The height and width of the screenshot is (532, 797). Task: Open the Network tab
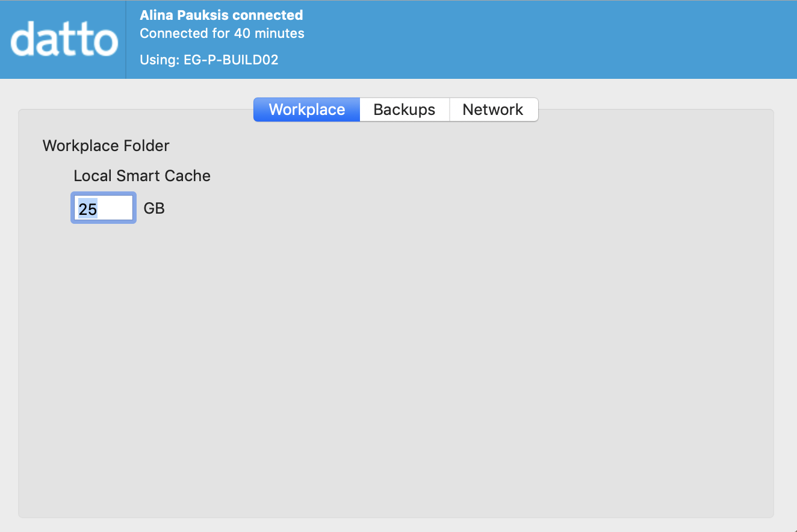pos(493,110)
